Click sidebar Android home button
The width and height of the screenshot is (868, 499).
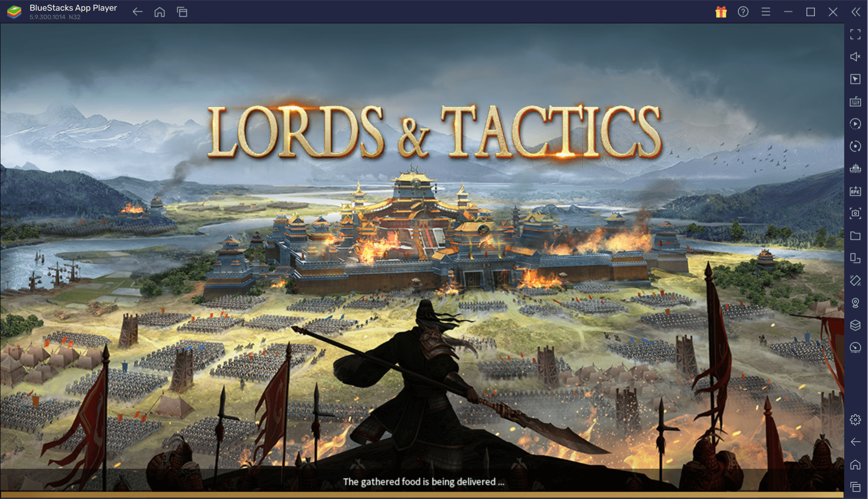[855, 464]
